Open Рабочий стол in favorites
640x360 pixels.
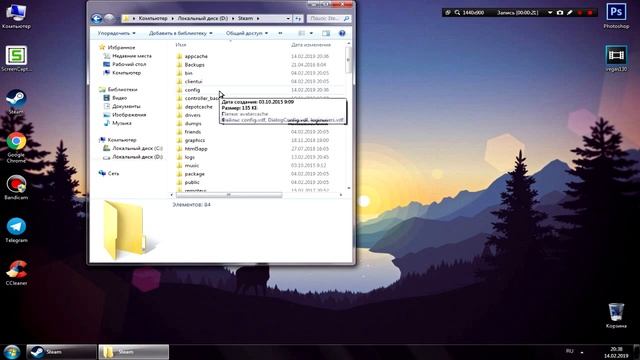point(129,64)
